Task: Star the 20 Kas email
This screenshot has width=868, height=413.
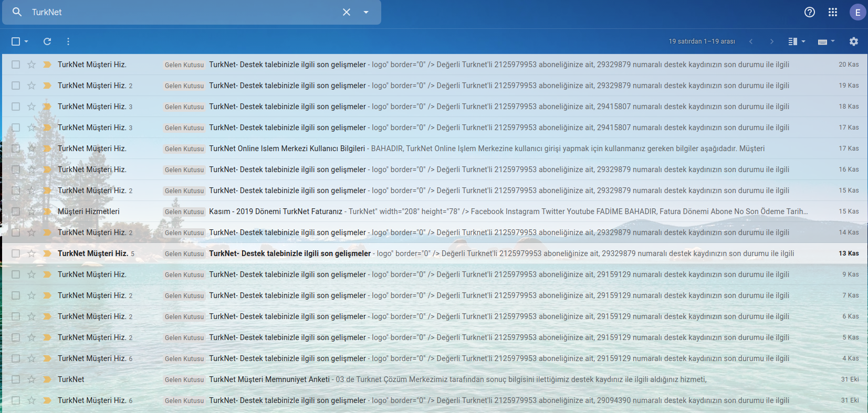Action: pyautogui.click(x=32, y=65)
